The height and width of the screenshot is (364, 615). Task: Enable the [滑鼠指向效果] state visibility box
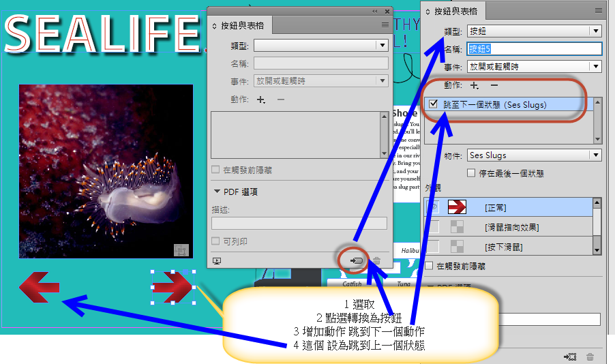point(433,227)
